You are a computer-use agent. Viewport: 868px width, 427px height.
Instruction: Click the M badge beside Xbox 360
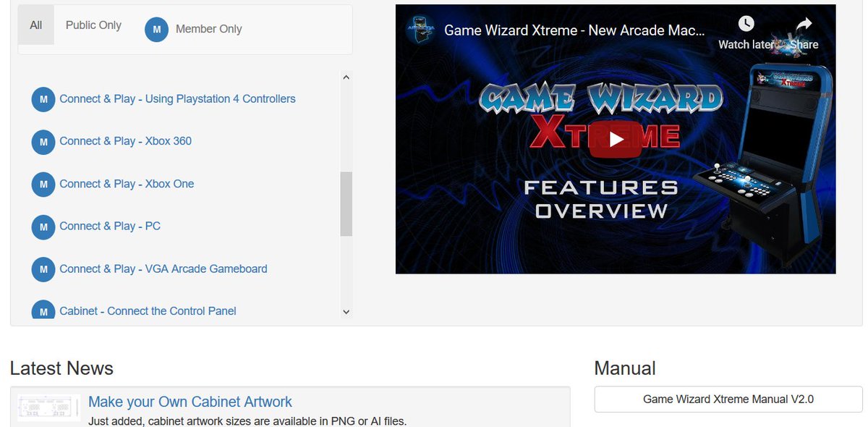coord(43,142)
